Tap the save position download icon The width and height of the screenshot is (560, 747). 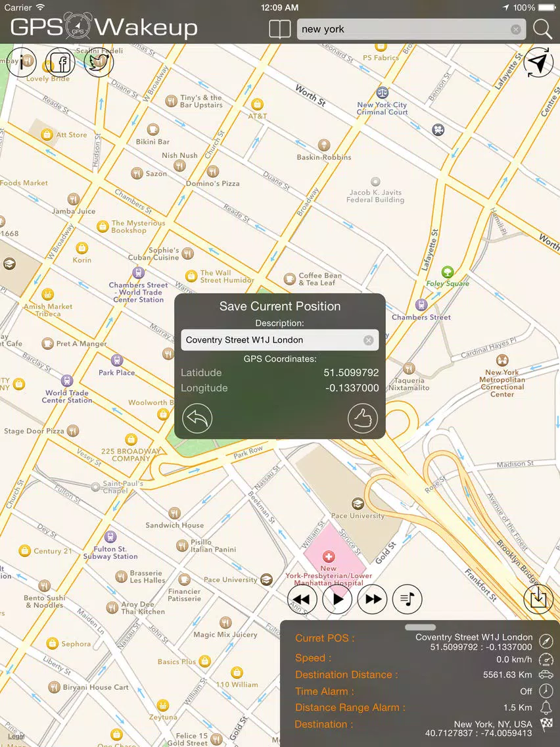[538, 598]
